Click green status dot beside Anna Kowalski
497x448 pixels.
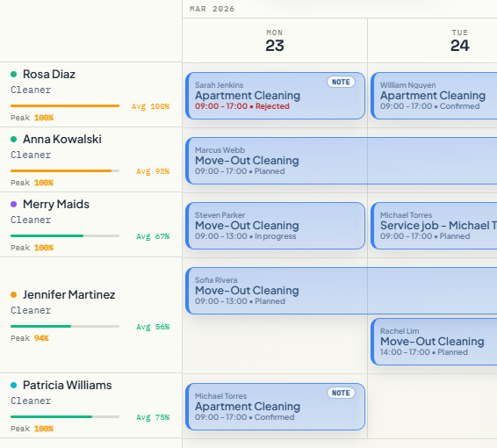[14, 139]
